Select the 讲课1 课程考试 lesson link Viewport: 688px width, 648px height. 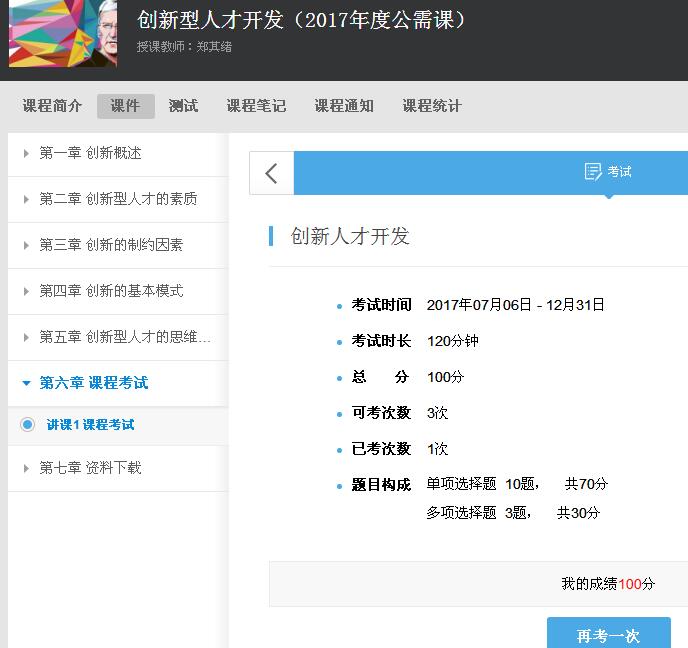coord(90,425)
